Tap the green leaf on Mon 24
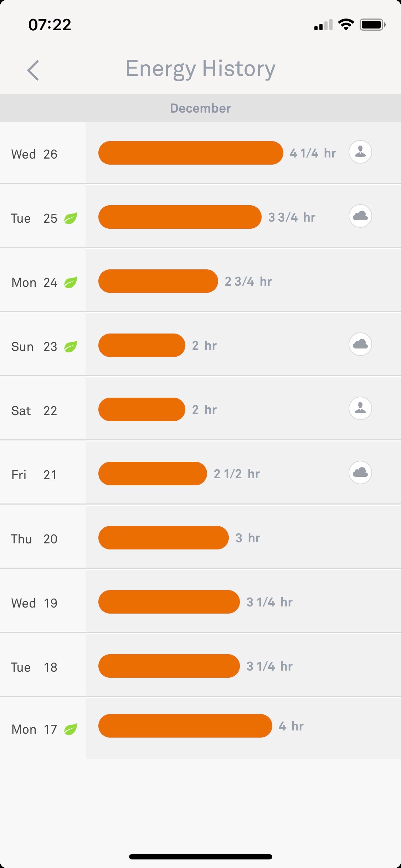Screen dimensions: 401x868 71,283
